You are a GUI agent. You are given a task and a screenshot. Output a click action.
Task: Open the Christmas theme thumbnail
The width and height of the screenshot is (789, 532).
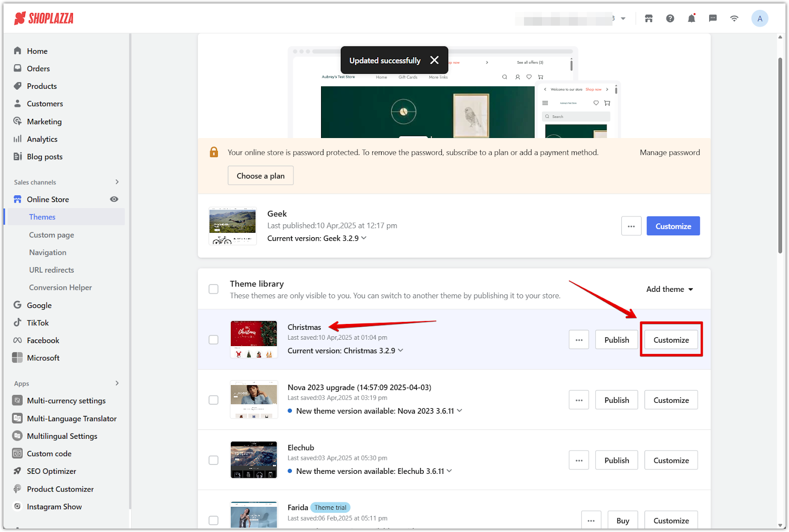click(x=254, y=339)
